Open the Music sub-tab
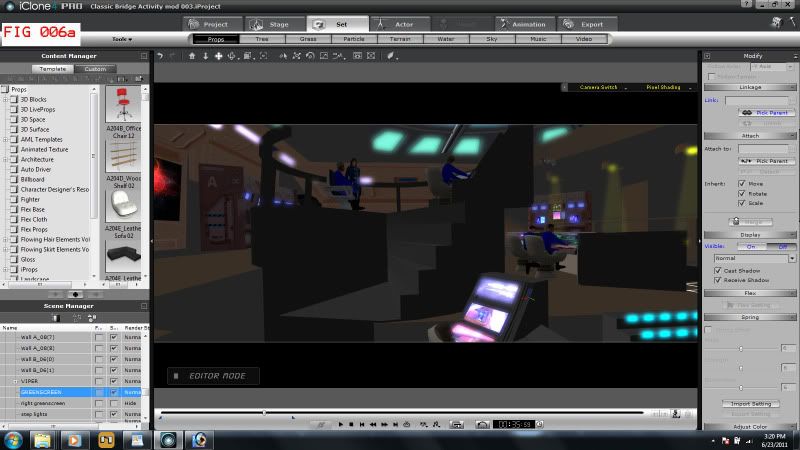Screen dimensions: 800x450 click(538, 39)
